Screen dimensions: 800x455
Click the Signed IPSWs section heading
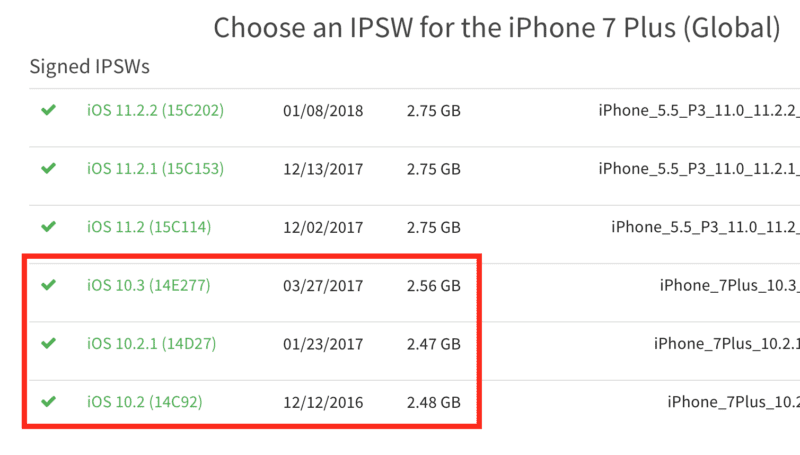click(90, 67)
